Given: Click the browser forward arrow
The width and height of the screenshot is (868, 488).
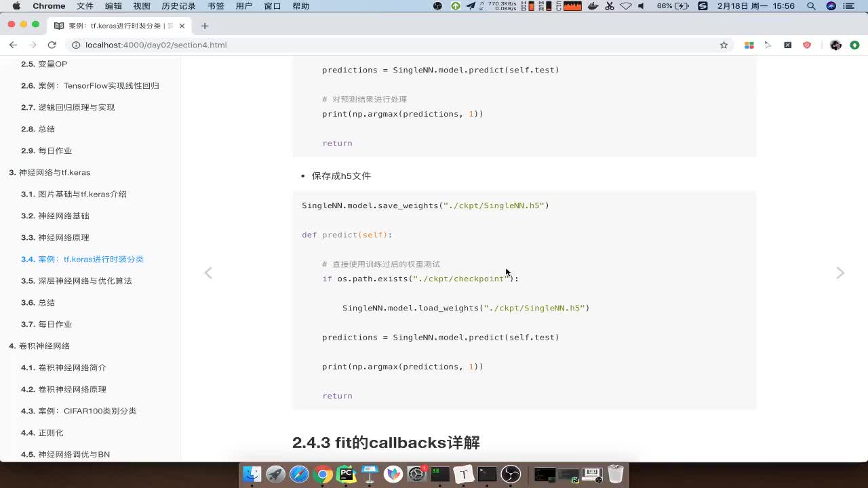Looking at the screenshot, I should click(33, 45).
